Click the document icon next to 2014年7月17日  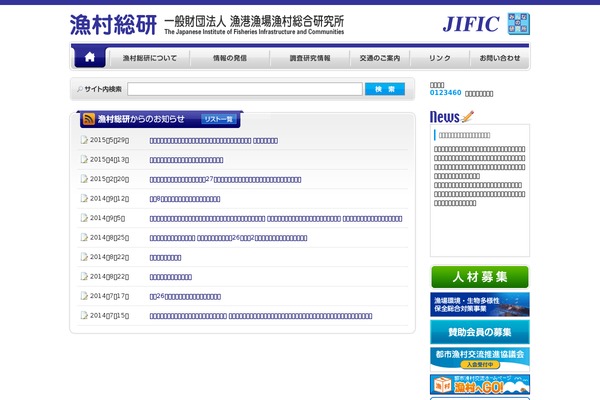pyautogui.click(x=84, y=296)
